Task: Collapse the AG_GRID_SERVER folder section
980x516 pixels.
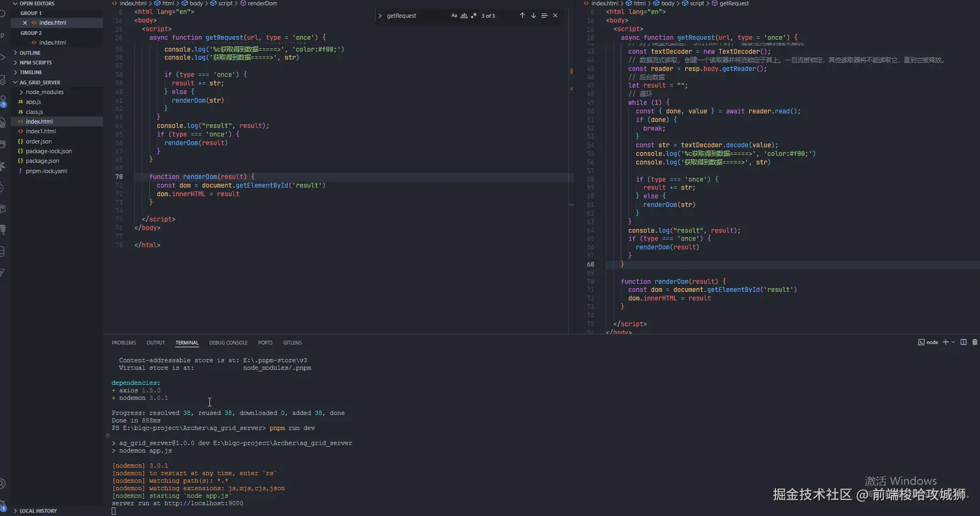Action: point(40,82)
